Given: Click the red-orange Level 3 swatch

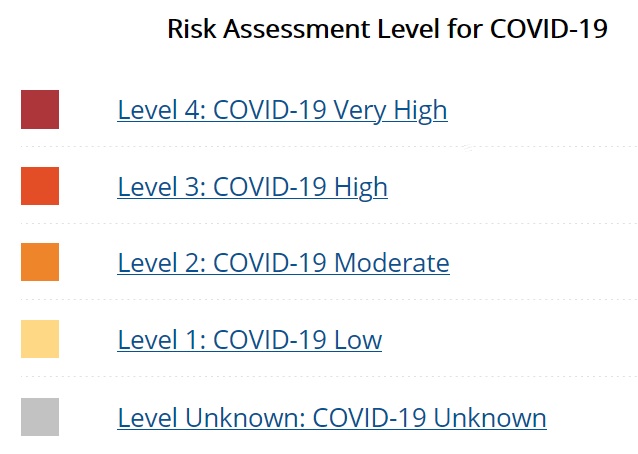Looking at the screenshot, I should click(40, 186).
